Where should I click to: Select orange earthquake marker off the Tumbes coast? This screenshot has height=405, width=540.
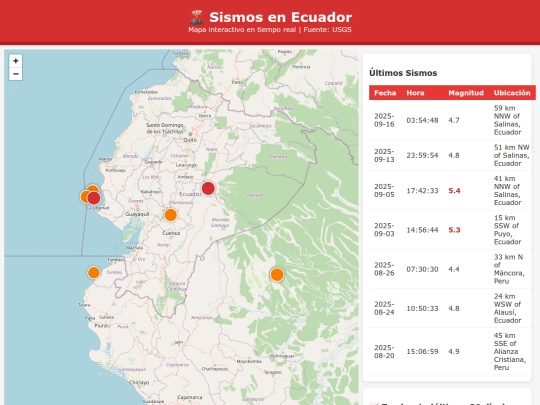click(94, 272)
